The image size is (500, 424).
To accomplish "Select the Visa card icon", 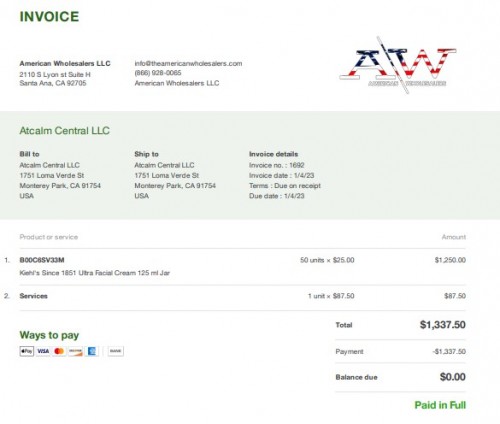I will point(43,351).
